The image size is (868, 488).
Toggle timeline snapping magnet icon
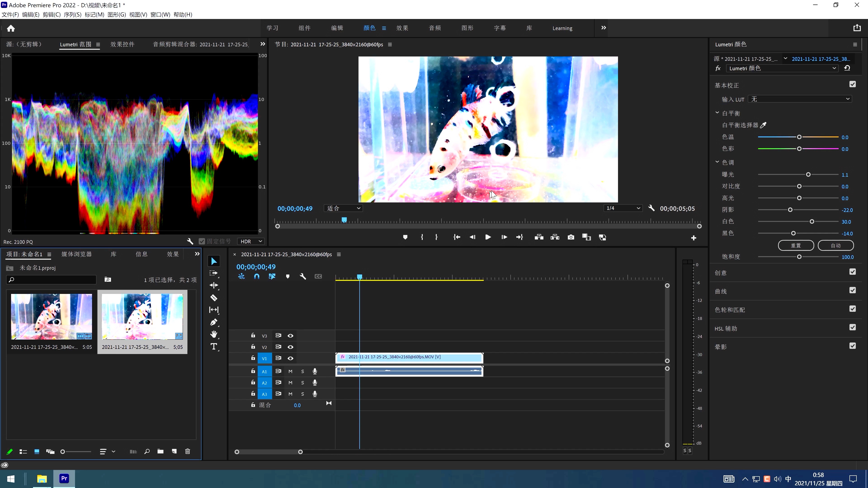257,277
